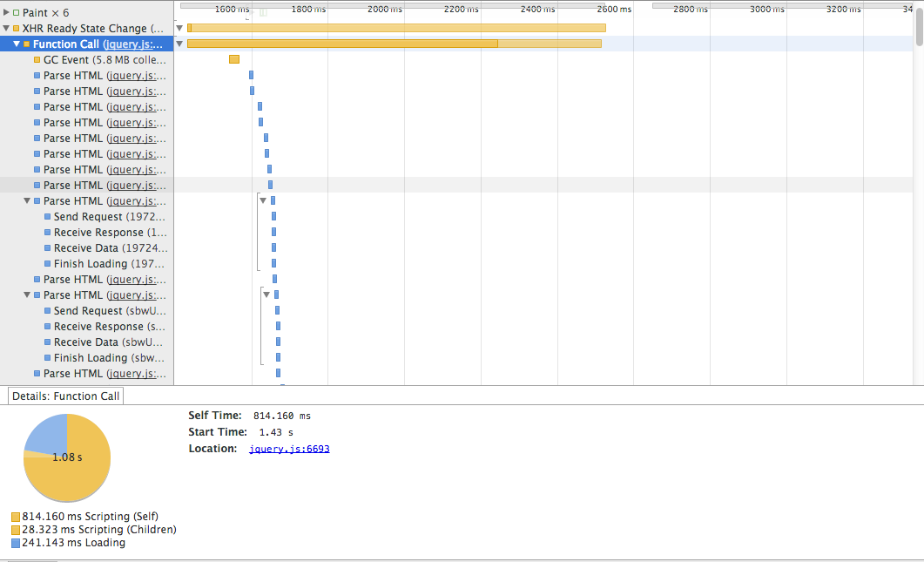Click the blue Loading legend swatch
The width and height of the screenshot is (924, 562).
[16, 543]
